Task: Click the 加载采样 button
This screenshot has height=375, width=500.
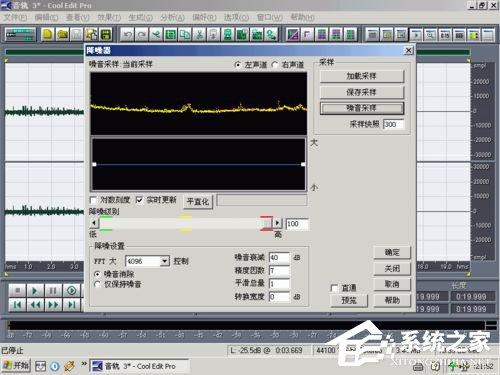Action: point(362,76)
